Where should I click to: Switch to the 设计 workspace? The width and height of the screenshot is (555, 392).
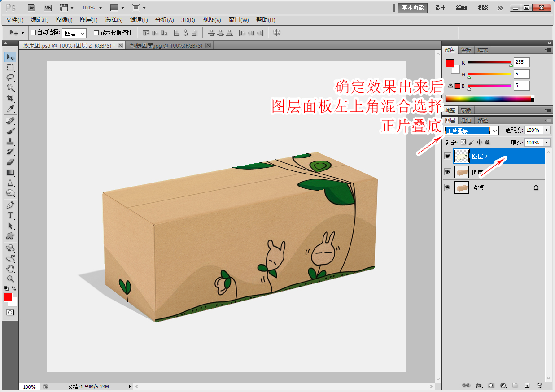[x=440, y=8]
